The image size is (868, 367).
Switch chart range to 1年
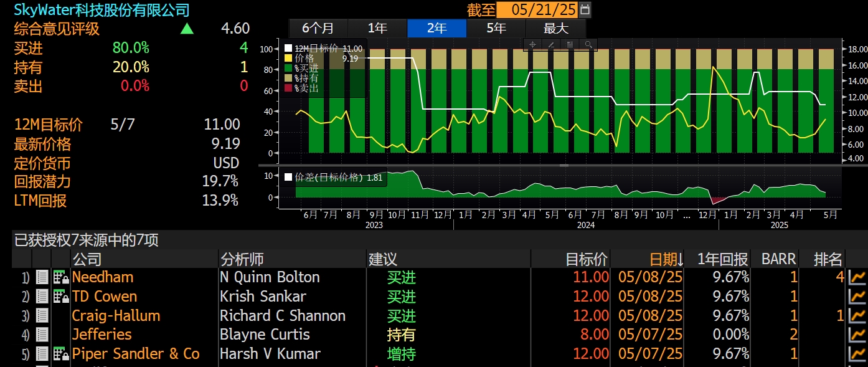click(377, 28)
